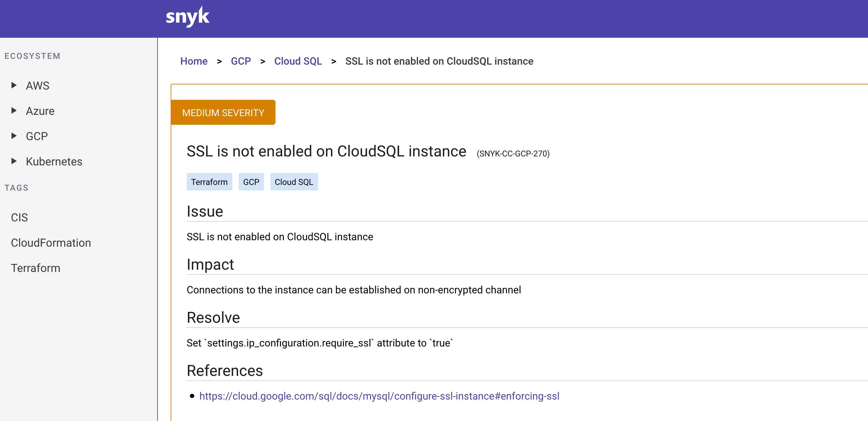Screen dimensions: 868x421
Task: Click the GCP breadcrumb link
Action: click(x=241, y=61)
